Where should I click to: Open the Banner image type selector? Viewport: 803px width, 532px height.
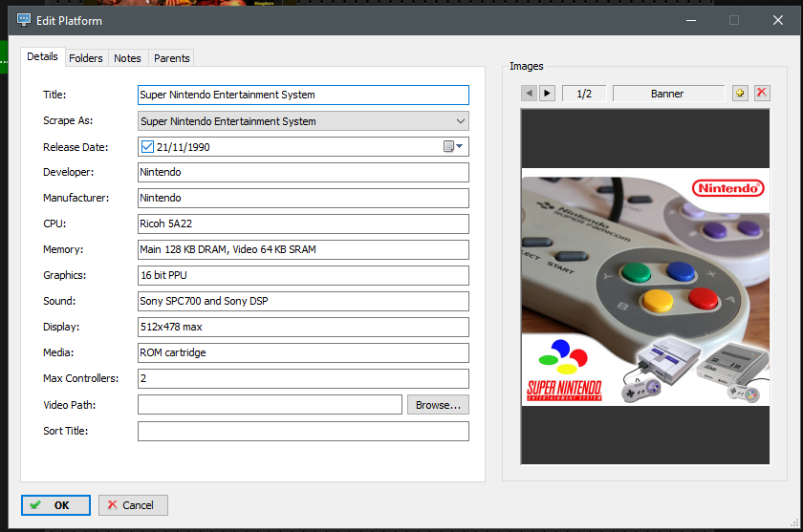tap(669, 94)
